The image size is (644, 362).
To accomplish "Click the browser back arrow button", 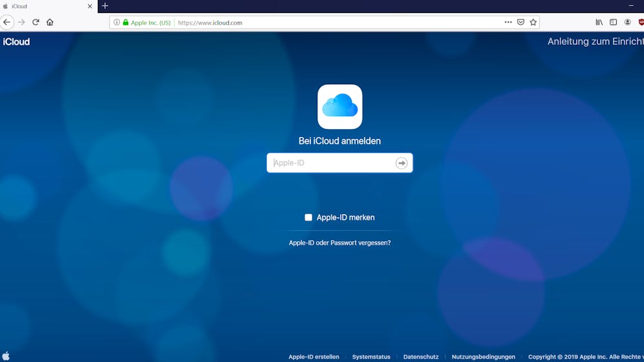I will [x=7, y=22].
